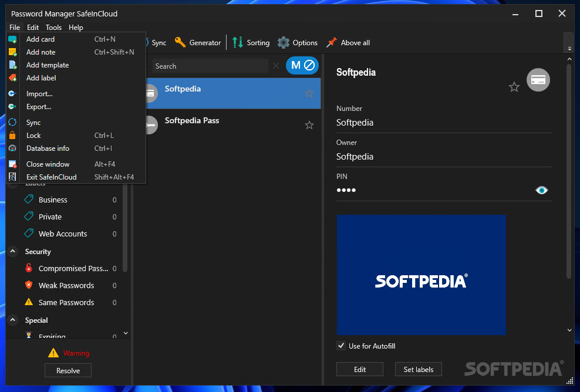580x392 pixels.
Task: Toggle the Use for Autofill checkbox
Action: [341, 346]
